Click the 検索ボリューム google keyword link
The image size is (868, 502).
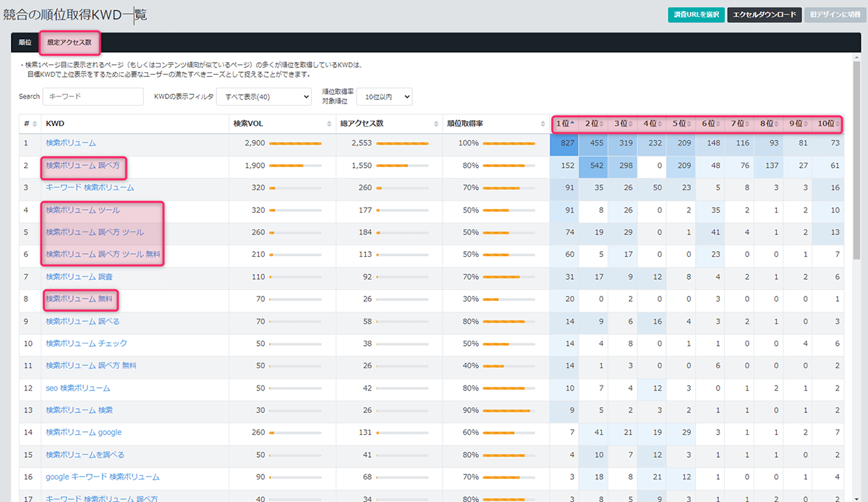coord(83,433)
